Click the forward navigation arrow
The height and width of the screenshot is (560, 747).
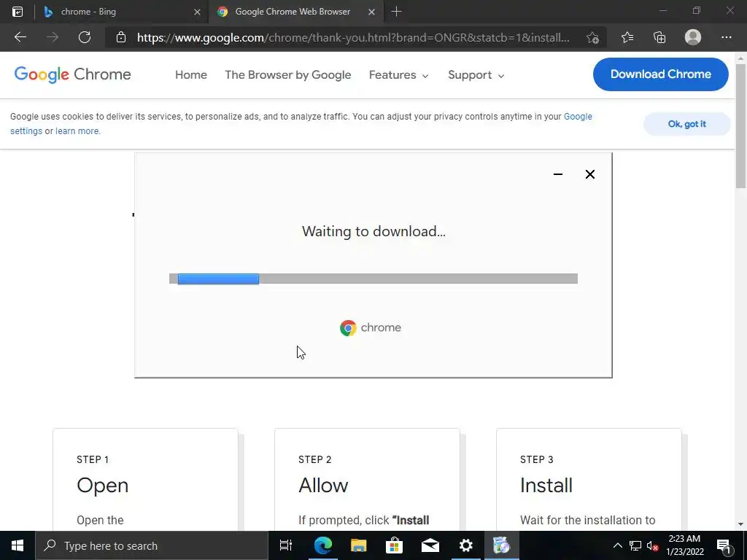(x=53, y=37)
